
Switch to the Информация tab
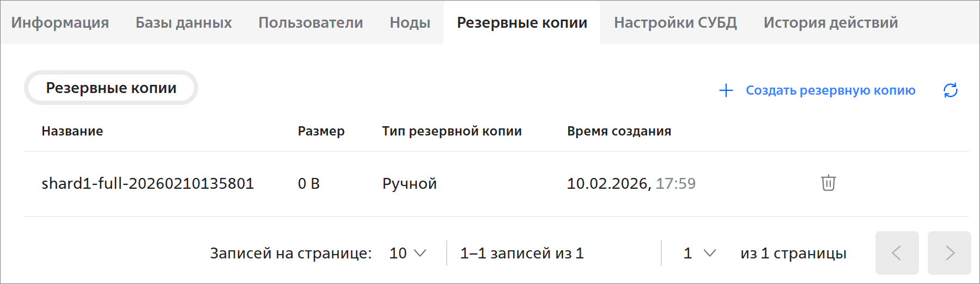coord(60,22)
